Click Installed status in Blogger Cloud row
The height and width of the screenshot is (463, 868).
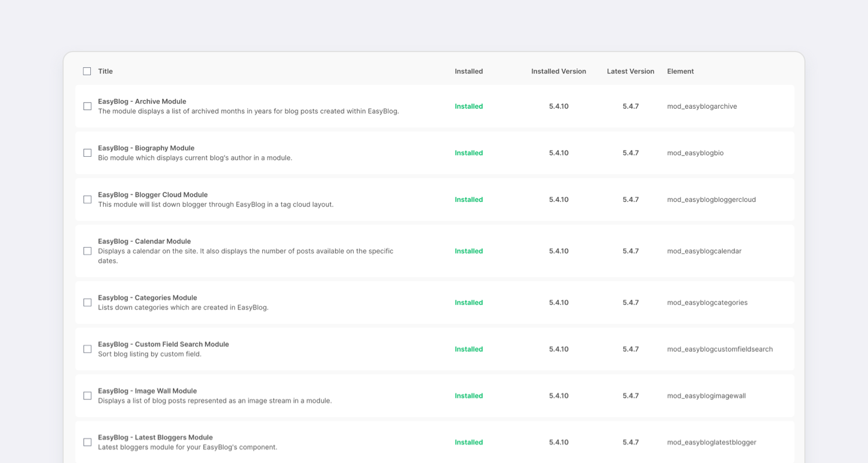click(469, 200)
